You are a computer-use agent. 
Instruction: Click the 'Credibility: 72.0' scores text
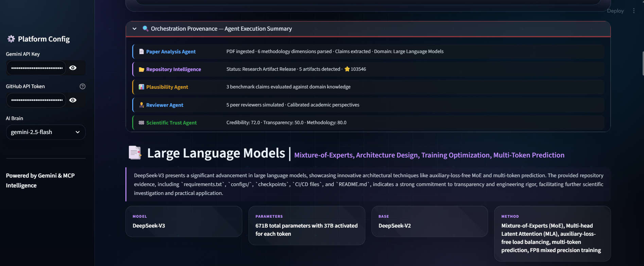point(286,122)
